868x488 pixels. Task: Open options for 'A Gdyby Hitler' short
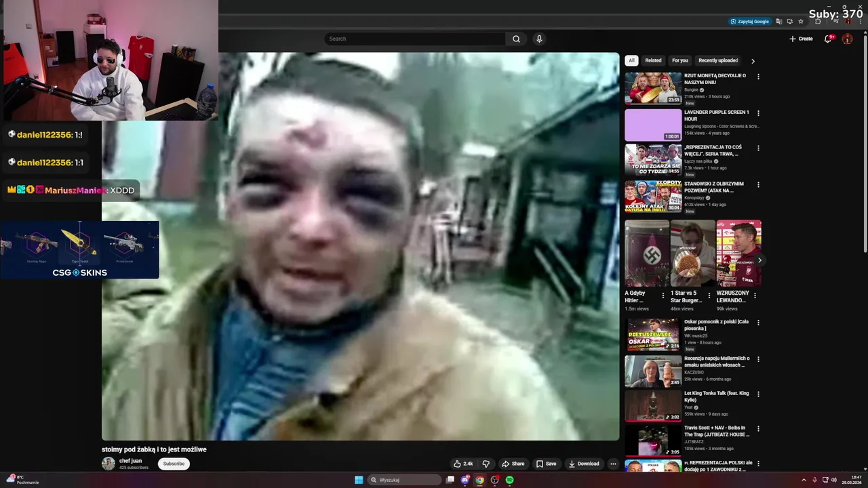[663, 296]
